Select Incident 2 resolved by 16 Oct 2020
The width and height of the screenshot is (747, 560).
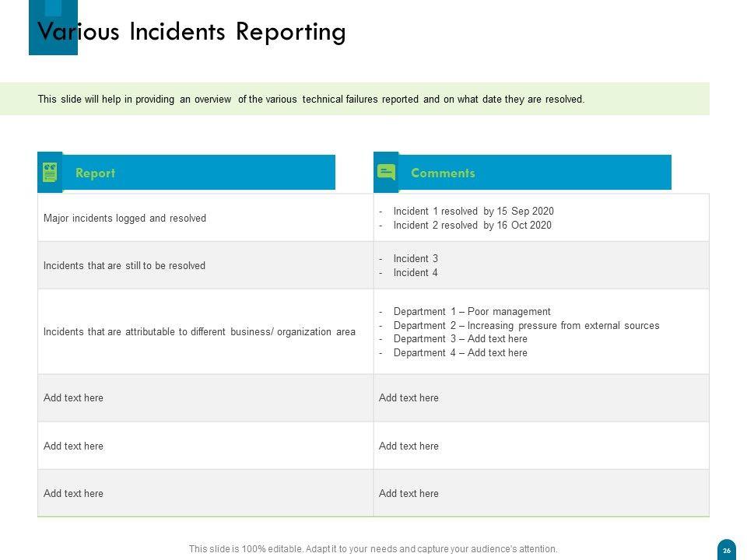coord(472,226)
